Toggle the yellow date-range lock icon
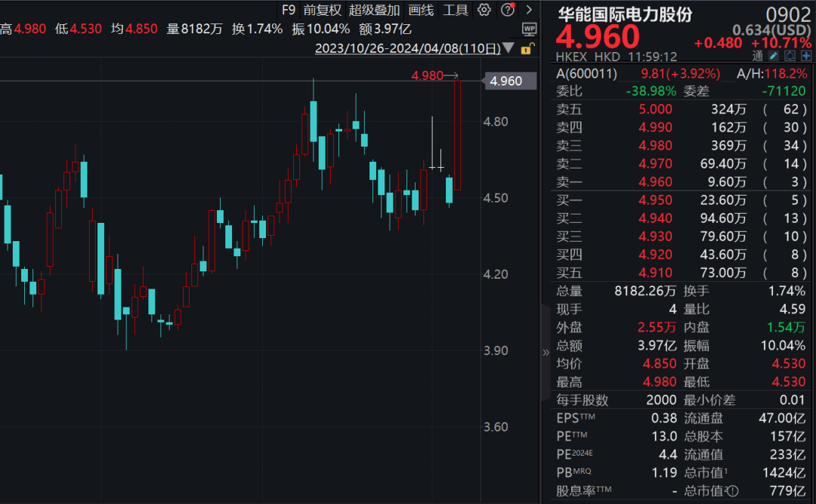The height and width of the screenshot is (504, 816). [527, 48]
